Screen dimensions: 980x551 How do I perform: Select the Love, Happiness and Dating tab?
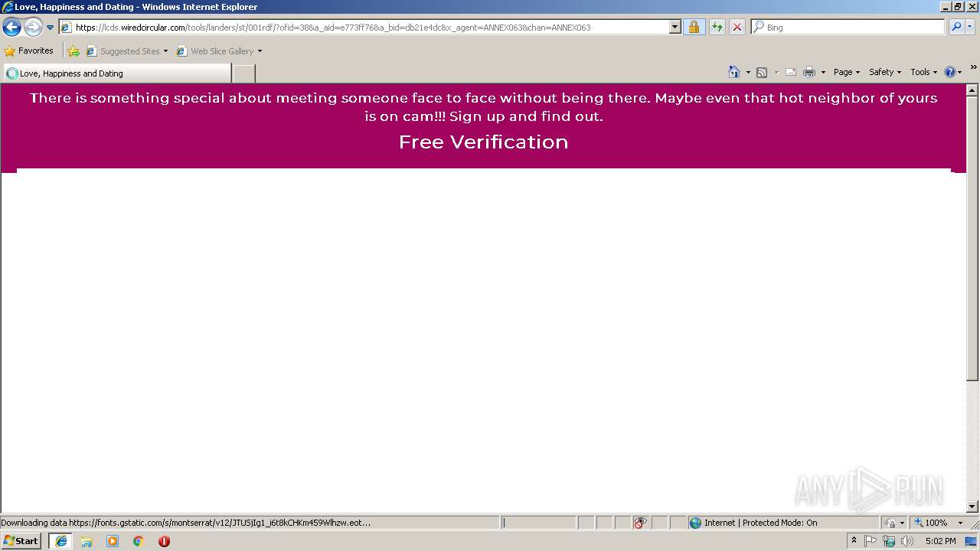point(116,73)
